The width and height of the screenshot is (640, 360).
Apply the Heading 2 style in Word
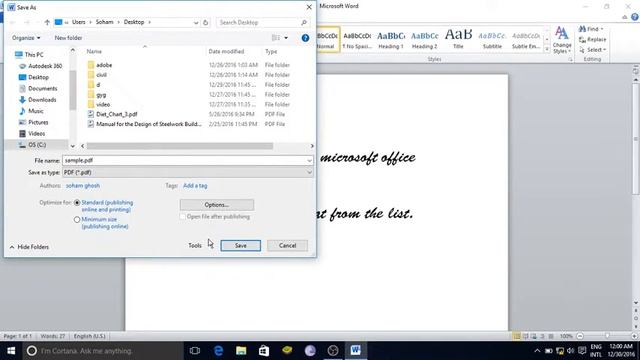[x=424, y=40]
